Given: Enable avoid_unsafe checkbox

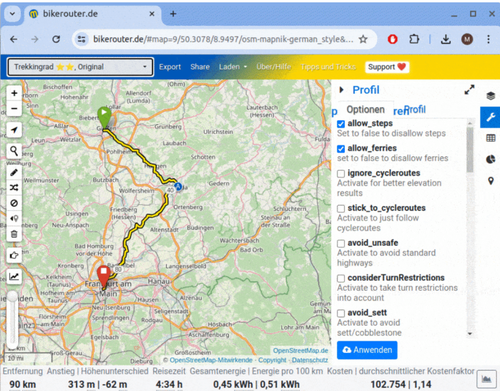Looking at the screenshot, I should (341, 243).
